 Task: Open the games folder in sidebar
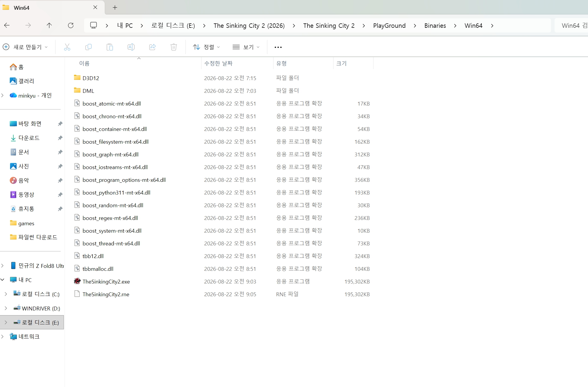point(22,223)
